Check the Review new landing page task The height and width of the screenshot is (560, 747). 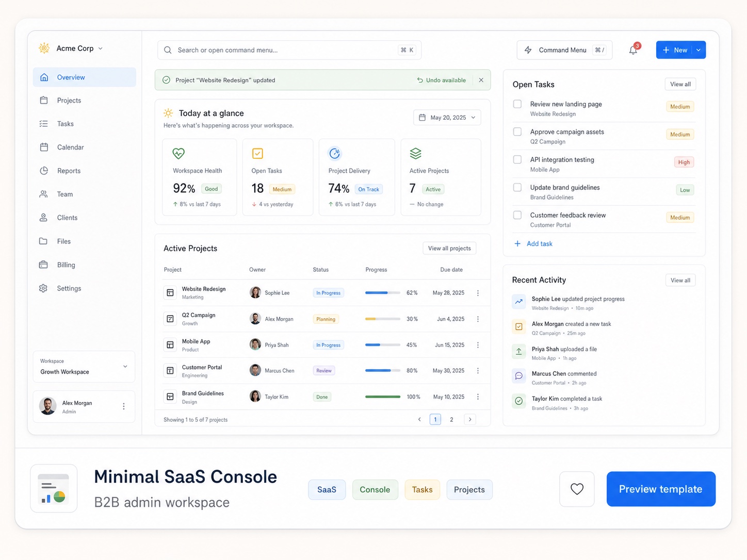pos(517,104)
